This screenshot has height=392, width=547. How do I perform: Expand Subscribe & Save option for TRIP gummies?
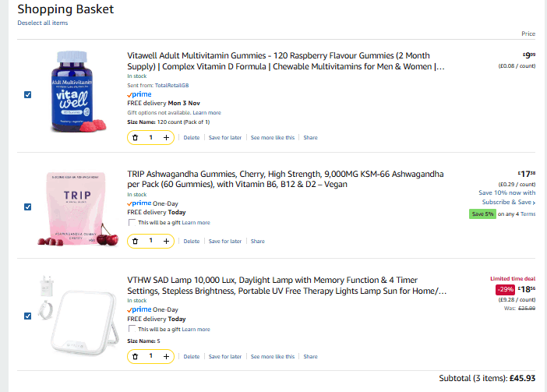[508, 202]
